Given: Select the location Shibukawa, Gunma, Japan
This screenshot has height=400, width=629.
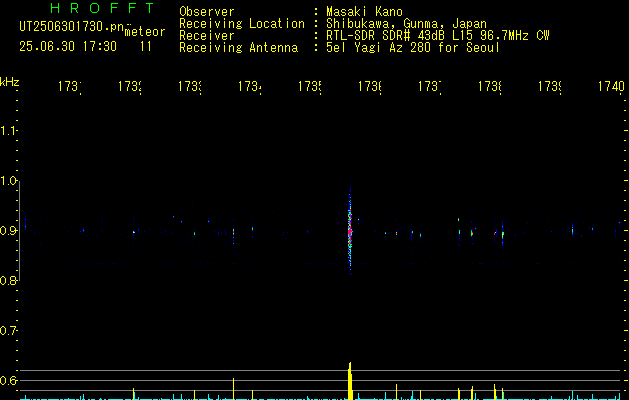Looking at the screenshot, I should coord(406,24).
